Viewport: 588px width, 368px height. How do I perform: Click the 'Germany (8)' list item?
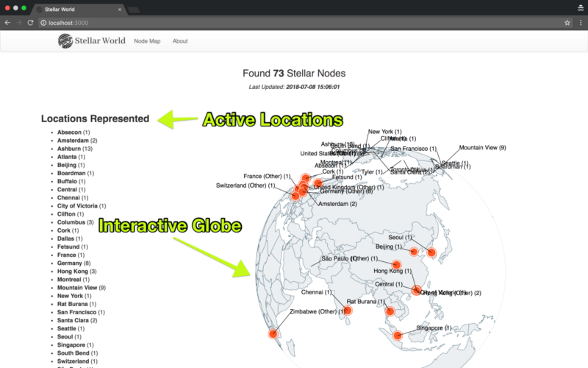pyautogui.click(x=74, y=263)
